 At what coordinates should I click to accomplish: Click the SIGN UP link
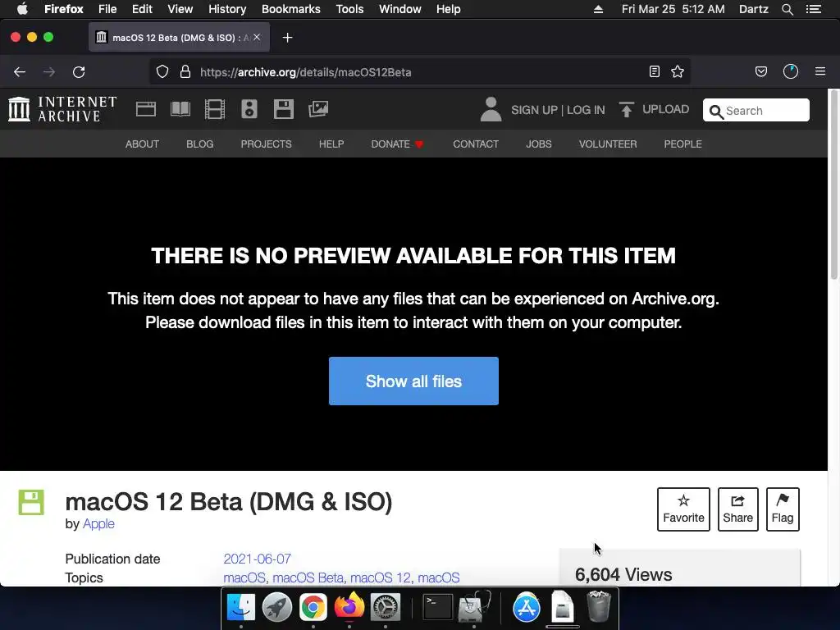534,110
